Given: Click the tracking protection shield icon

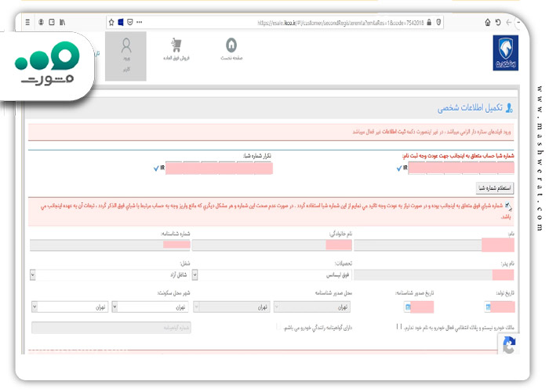Looking at the screenshot, I should point(438,23).
